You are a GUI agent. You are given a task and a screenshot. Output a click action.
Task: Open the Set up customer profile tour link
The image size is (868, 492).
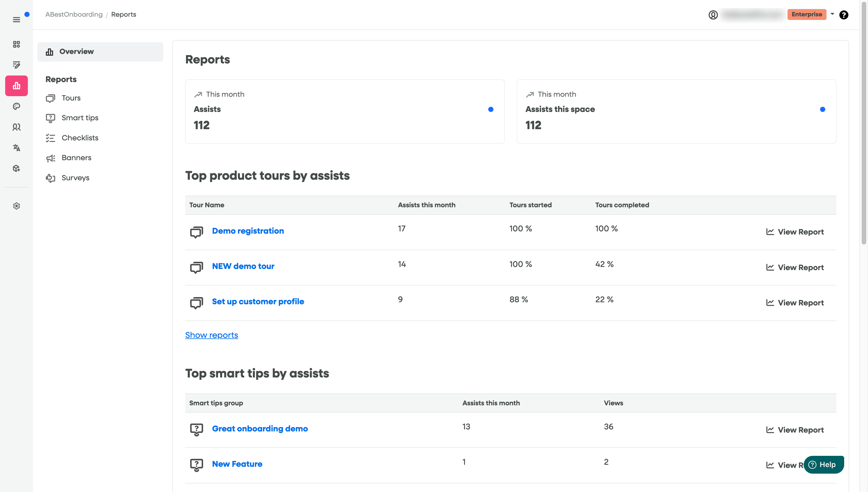[258, 301]
